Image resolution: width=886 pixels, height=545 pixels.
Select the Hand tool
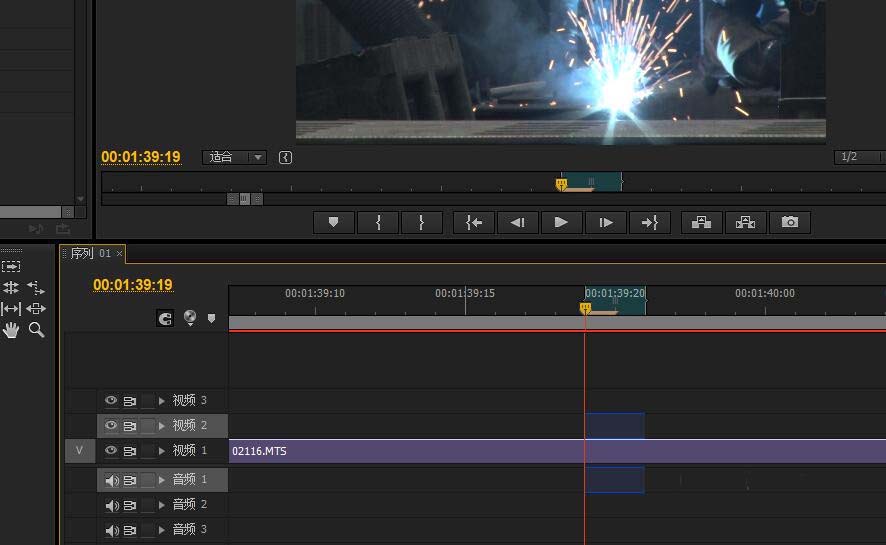coord(11,330)
